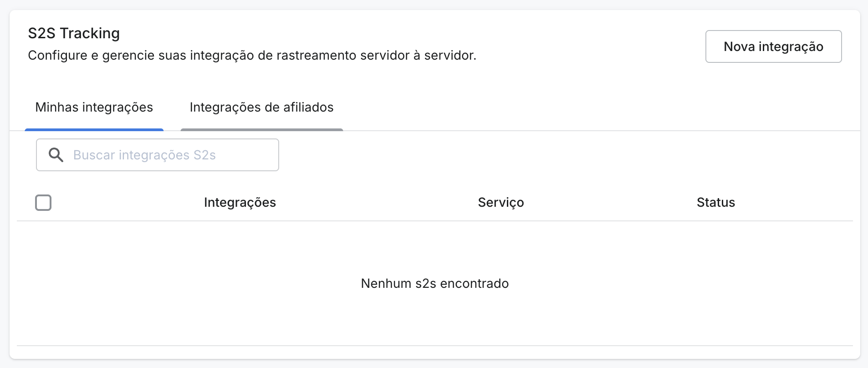Image resolution: width=868 pixels, height=368 pixels.
Task: Click the placeholder text in the search box
Action: 144,155
